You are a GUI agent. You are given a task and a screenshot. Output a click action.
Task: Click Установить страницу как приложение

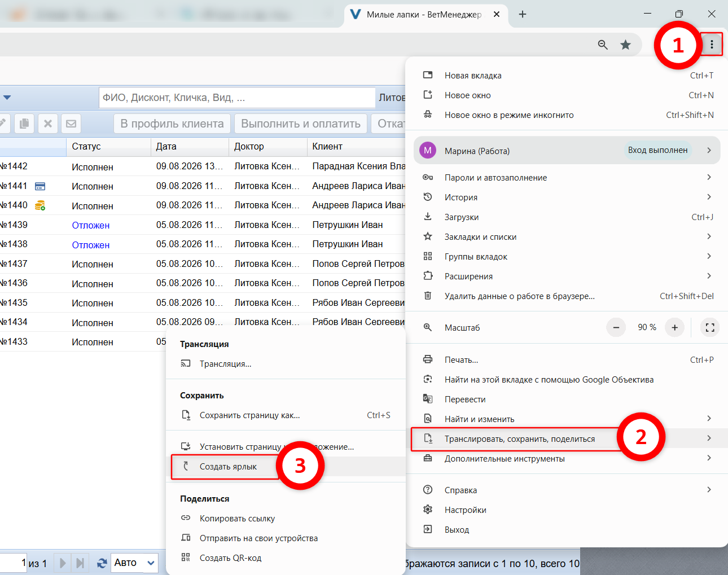286,447
